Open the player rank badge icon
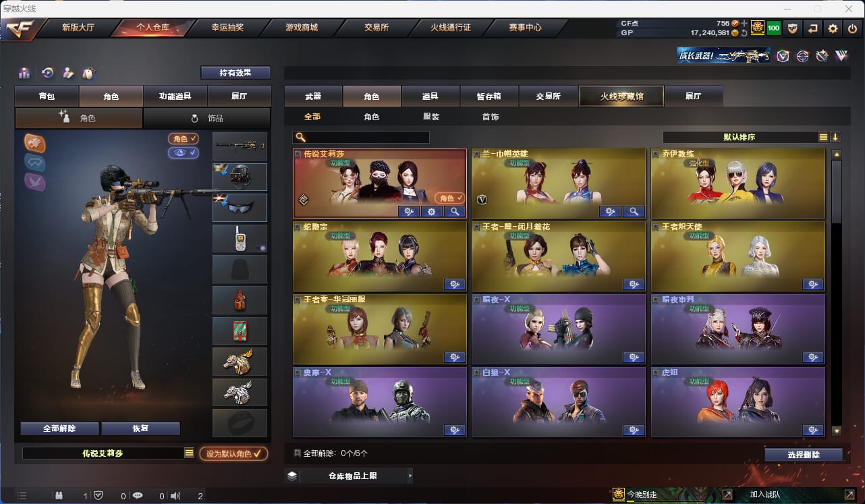This screenshot has height=504, width=865. tap(757, 28)
